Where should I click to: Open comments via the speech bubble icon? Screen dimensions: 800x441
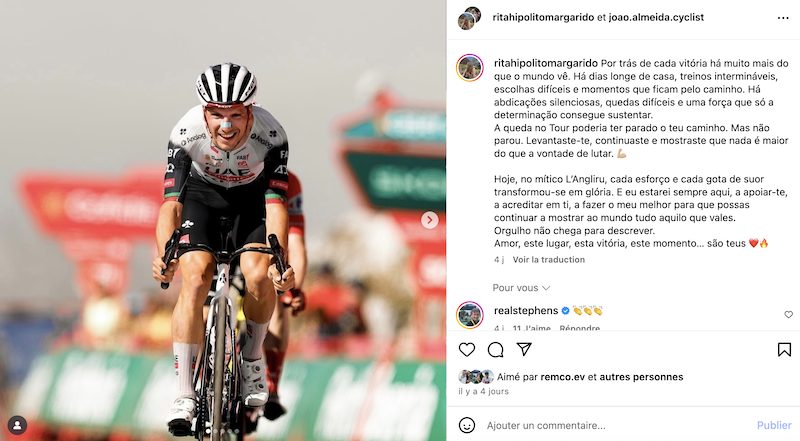[x=495, y=350]
